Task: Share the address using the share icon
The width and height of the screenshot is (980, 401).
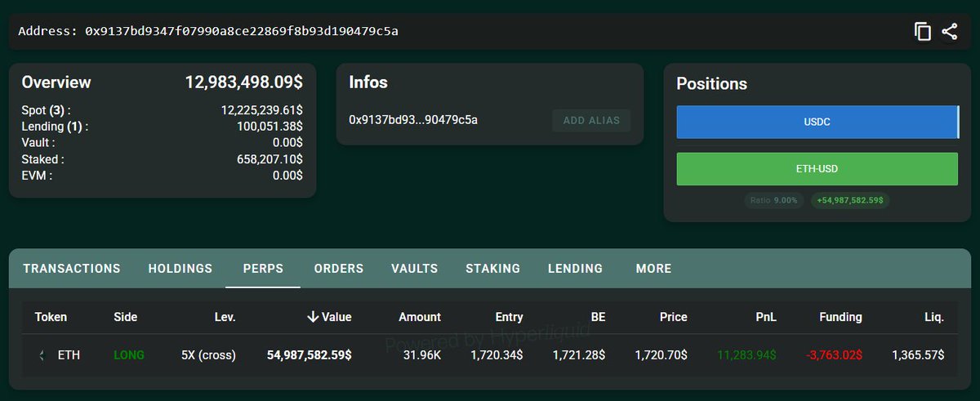Action: click(x=949, y=32)
